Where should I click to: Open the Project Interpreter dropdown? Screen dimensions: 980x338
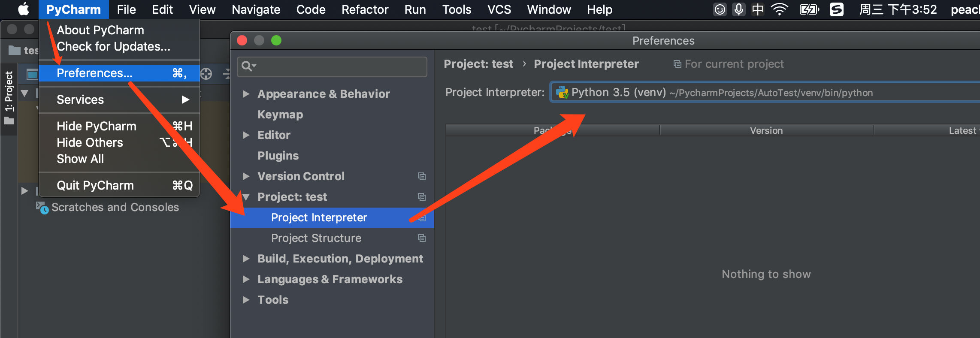point(764,93)
